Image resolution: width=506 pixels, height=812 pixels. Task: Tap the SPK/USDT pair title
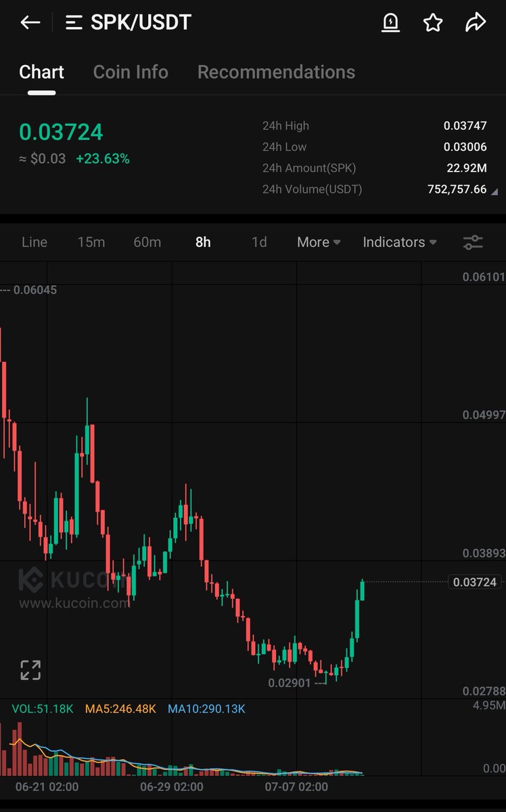pyautogui.click(x=141, y=22)
